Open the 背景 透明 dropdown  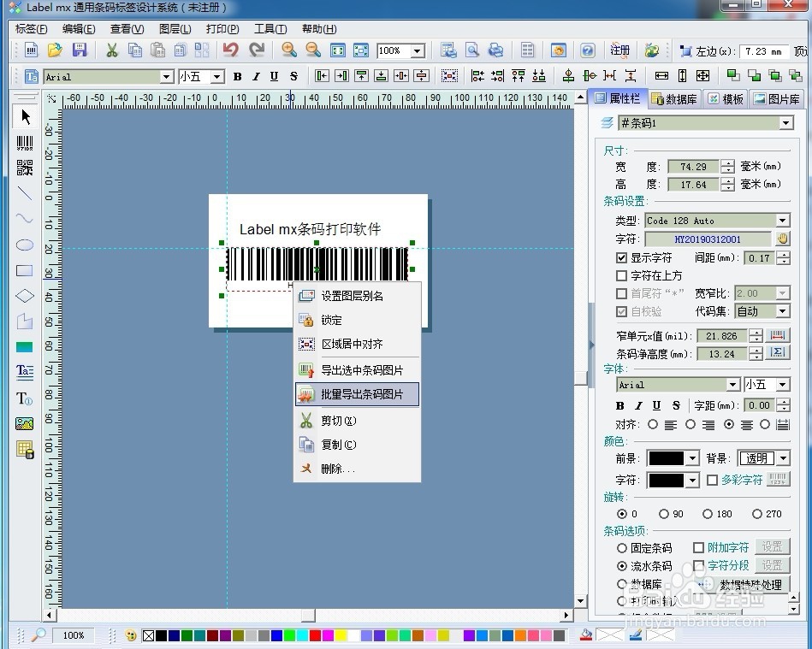(784, 458)
